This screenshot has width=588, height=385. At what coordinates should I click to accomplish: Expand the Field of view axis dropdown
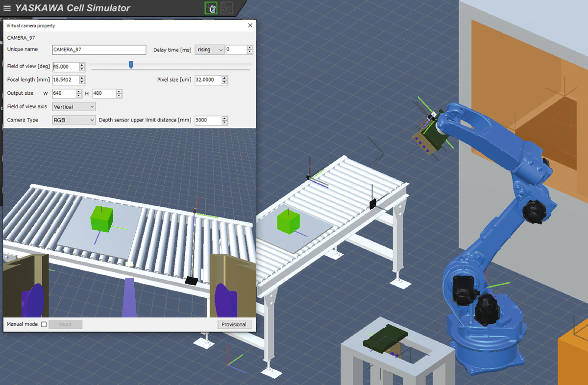coord(74,106)
